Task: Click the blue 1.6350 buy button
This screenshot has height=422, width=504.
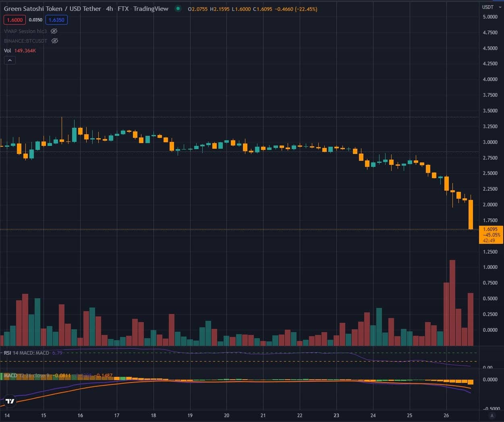Action: pyautogui.click(x=56, y=20)
